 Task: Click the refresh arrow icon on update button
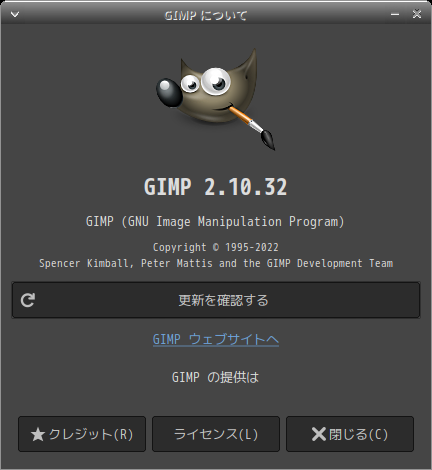[x=28, y=300]
